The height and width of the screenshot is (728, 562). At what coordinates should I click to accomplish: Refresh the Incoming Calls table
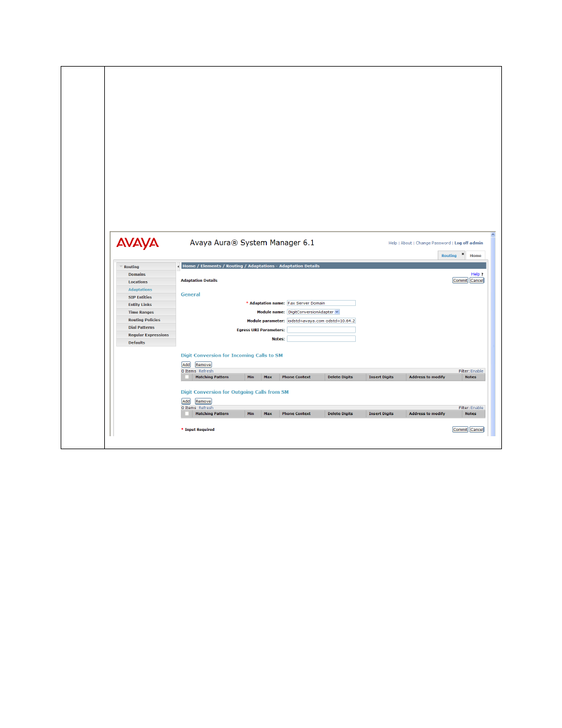(206, 371)
